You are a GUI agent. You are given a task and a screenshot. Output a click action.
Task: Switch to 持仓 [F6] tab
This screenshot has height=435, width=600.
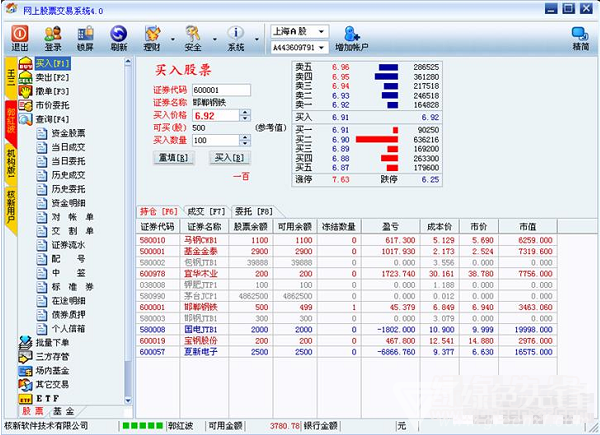coord(158,212)
